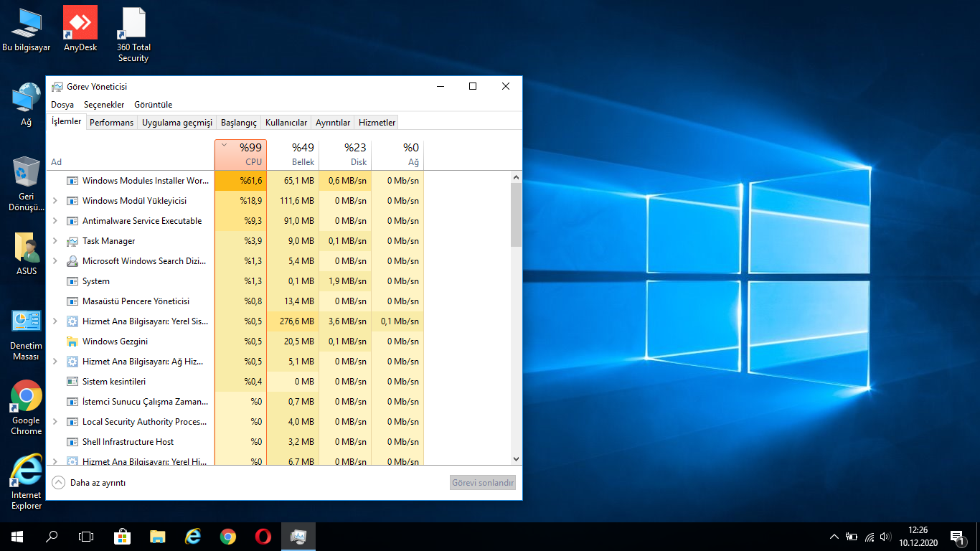Click the Görev Yöneticisi title bar icon

(57, 87)
